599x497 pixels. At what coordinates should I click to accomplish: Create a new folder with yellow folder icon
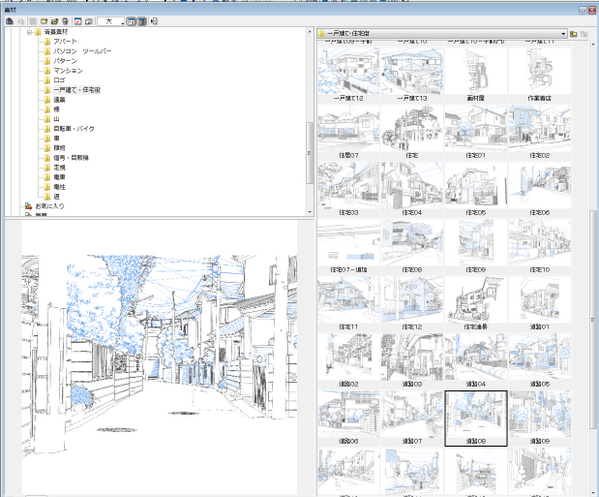point(44,21)
